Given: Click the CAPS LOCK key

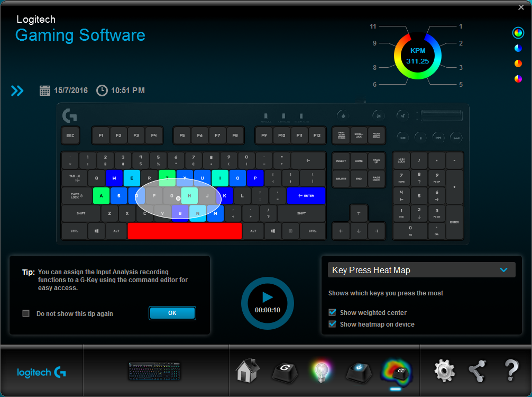Looking at the screenshot, I should click(x=77, y=196).
